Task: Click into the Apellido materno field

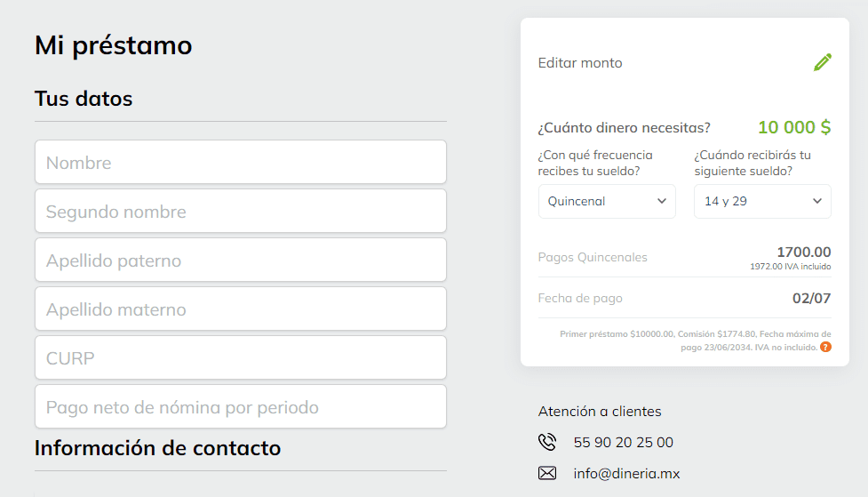Action: point(241,309)
